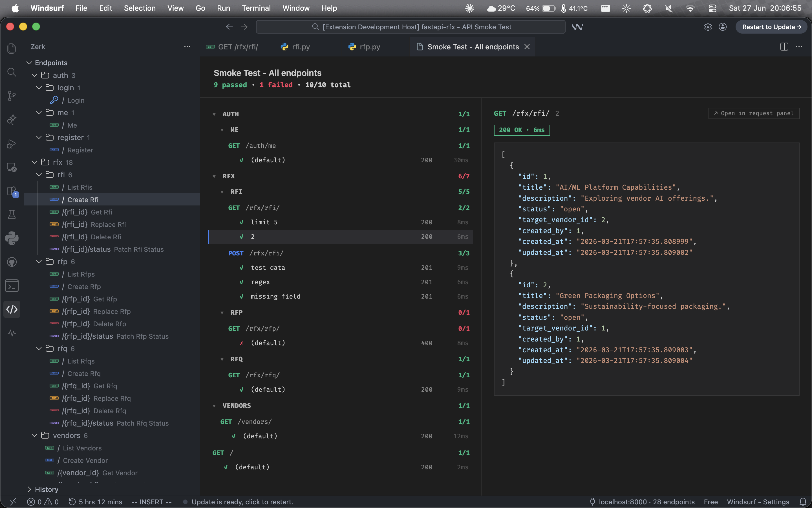Select the 'regex' test result
Viewport: 812px width, 508px height.
tap(341, 282)
